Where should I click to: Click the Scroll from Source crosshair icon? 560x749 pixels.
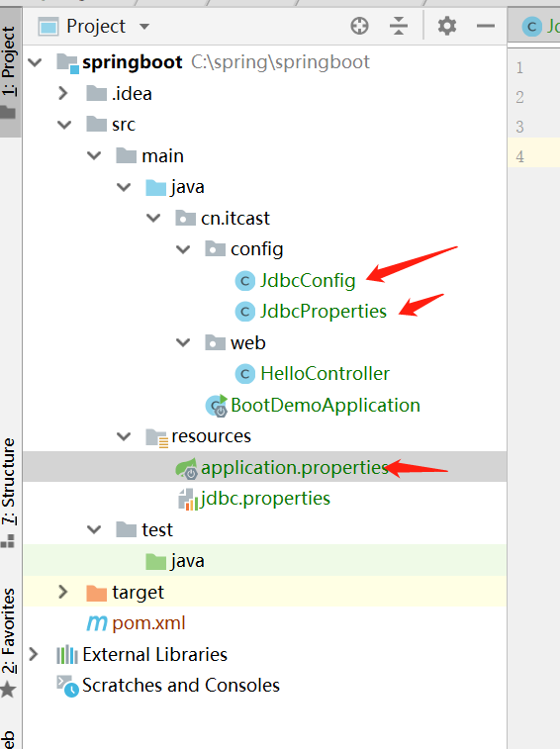pyautogui.click(x=359, y=26)
